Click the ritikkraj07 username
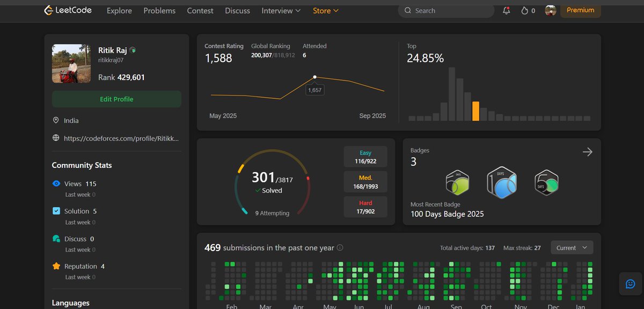The height and width of the screenshot is (309, 644). (111, 61)
